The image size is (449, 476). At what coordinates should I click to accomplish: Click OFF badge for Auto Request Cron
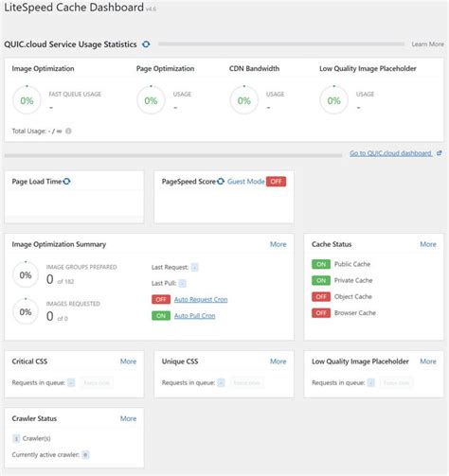click(x=161, y=299)
